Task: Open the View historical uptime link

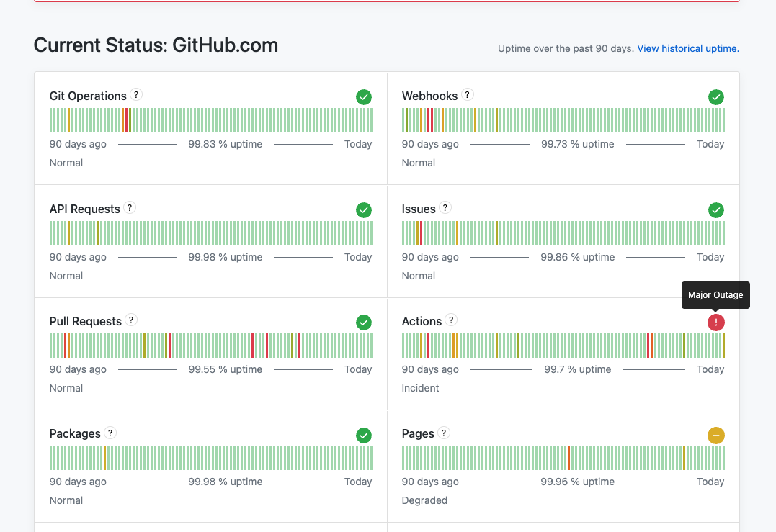Action: [688, 48]
